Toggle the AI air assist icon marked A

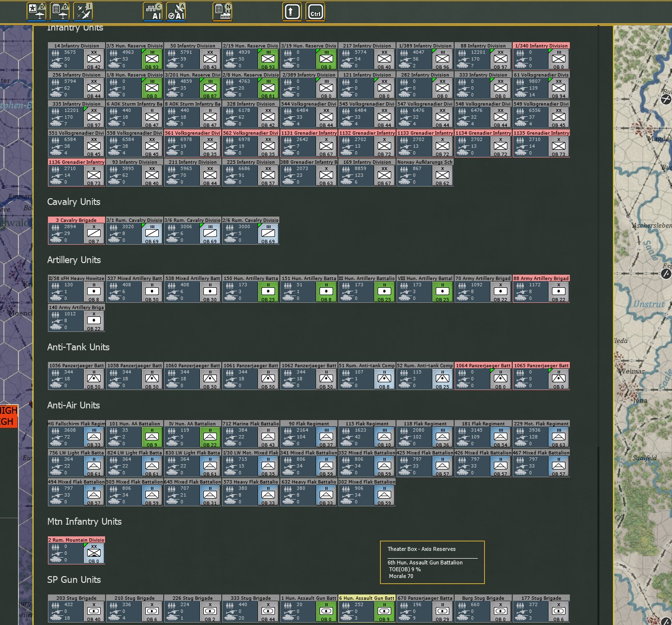click(176, 11)
